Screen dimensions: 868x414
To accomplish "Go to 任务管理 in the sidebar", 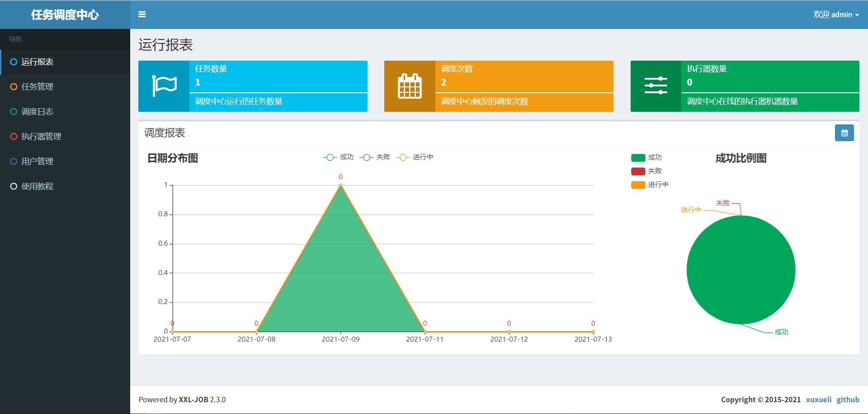I will [65, 87].
